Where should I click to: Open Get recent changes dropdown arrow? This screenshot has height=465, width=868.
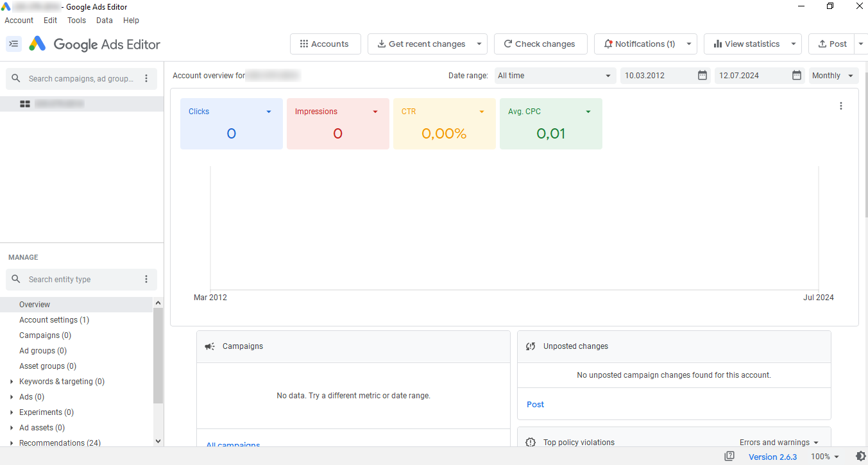pyautogui.click(x=479, y=44)
